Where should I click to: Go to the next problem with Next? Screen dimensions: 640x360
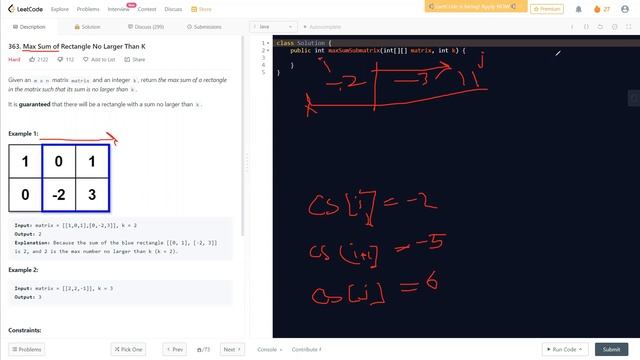point(232,349)
